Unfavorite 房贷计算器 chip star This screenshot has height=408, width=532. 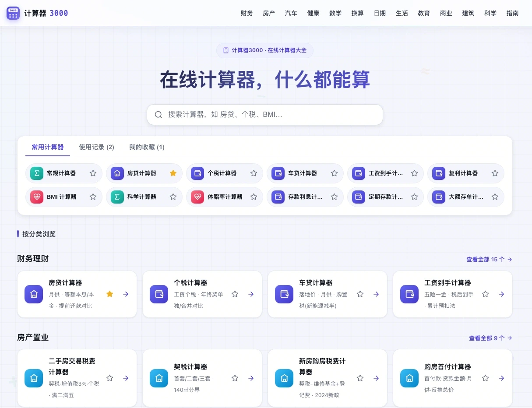pyautogui.click(x=173, y=173)
